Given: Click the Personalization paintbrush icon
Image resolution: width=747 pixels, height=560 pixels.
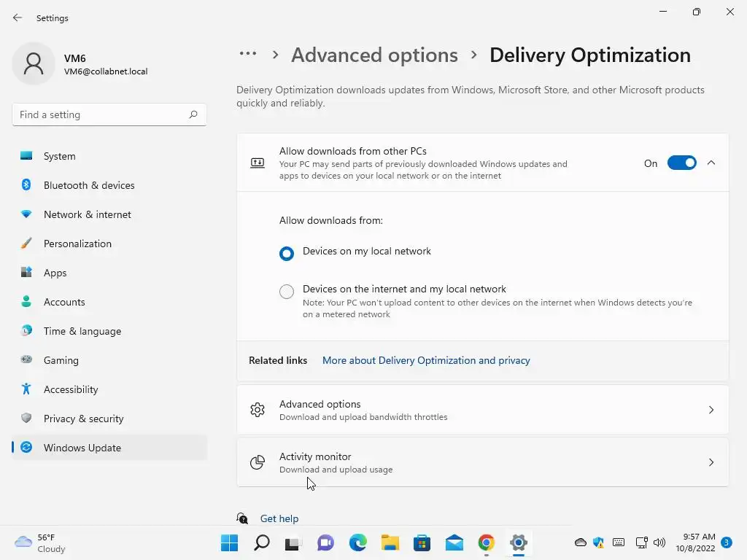Looking at the screenshot, I should (x=26, y=244).
